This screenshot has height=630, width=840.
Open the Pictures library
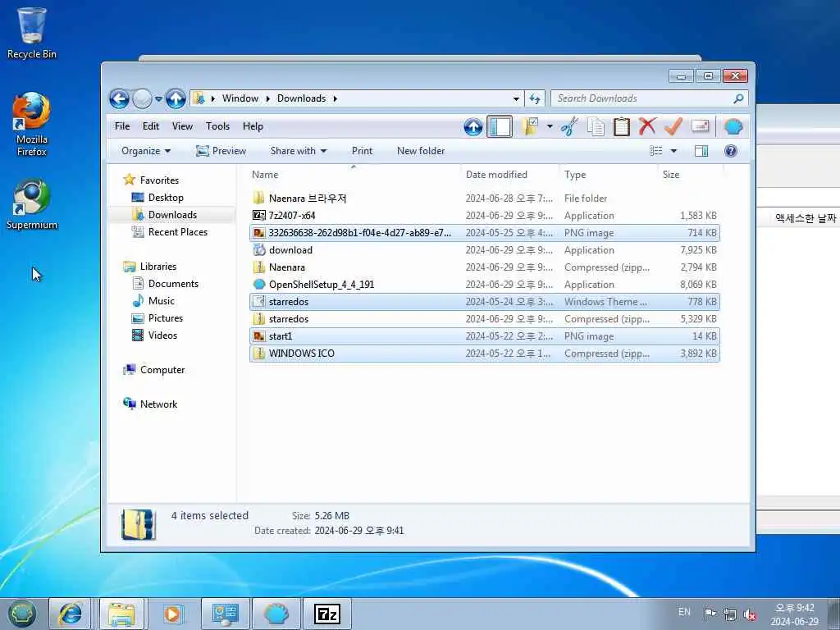point(165,318)
